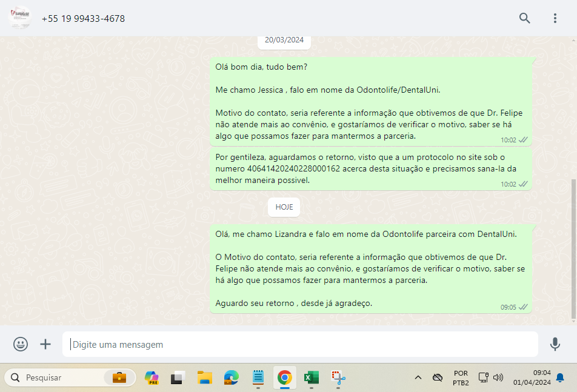Screen dimensions: 577x392
Task: Click the HOJE date badge
Action: click(x=284, y=207)
